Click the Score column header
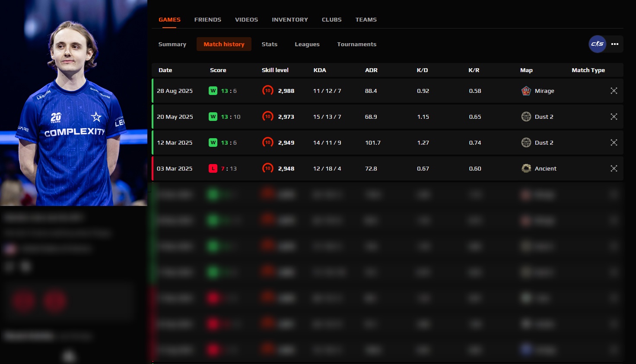 pyautogui.click(x=218, y=70)
